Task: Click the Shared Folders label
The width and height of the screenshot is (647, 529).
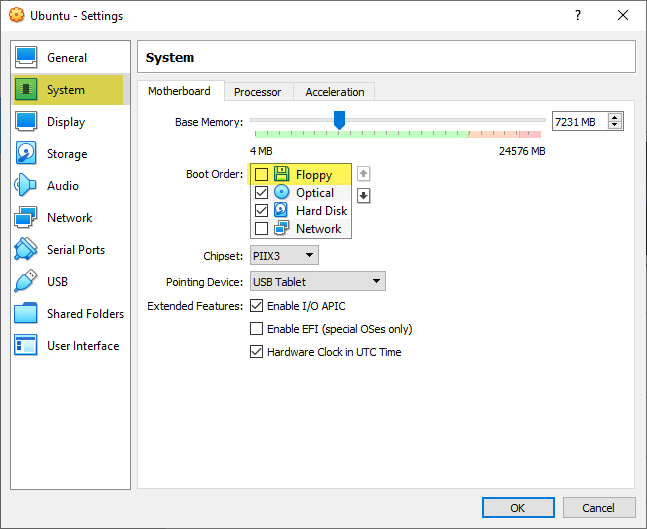Action: click(x=85, y=314)
